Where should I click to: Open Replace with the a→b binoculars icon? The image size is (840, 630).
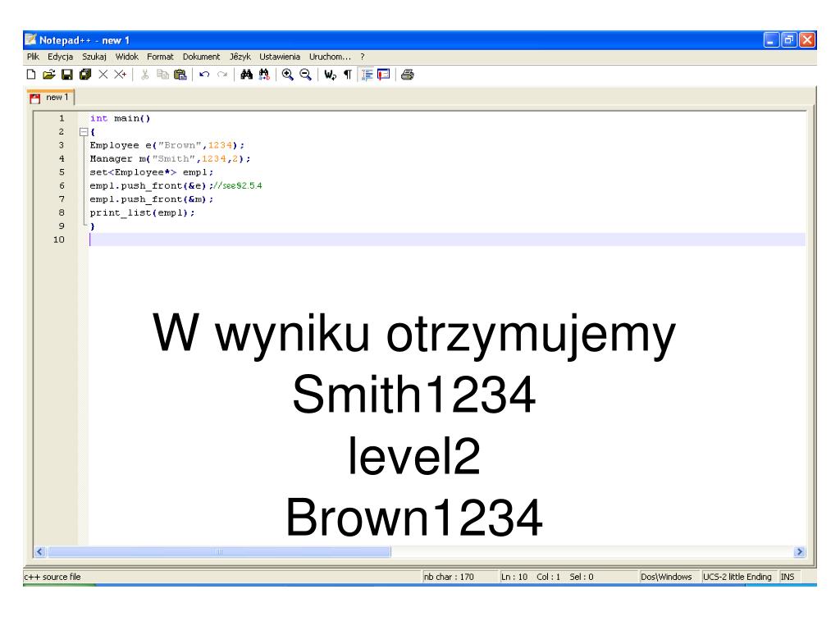coord(264,75)
